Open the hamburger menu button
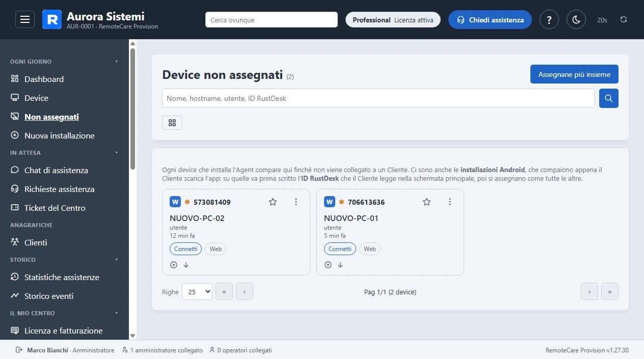This screenshot has height=359, width=644. (x=25, y=20)
